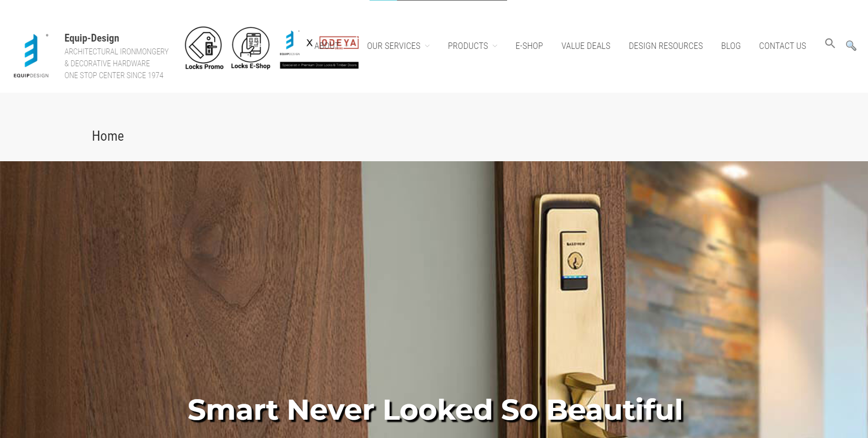Go to the E-Shop page

click(x=529, y=46)
